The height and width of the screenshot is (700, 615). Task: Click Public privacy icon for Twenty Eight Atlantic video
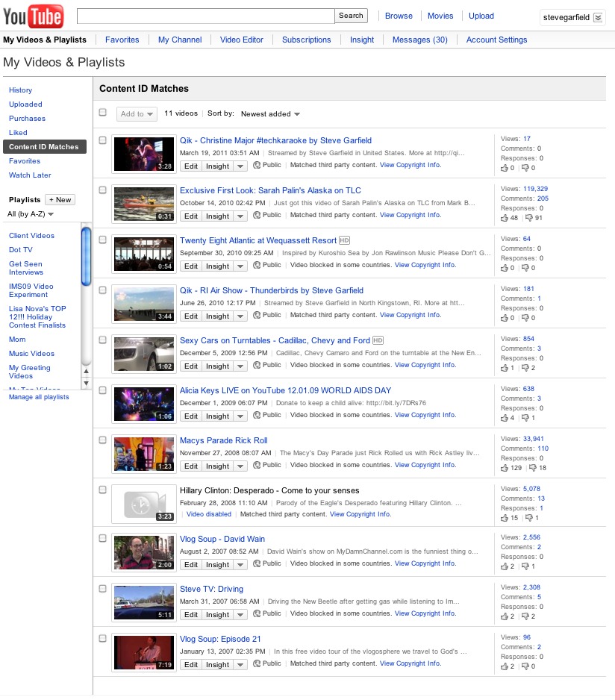(x=257, y=265)
